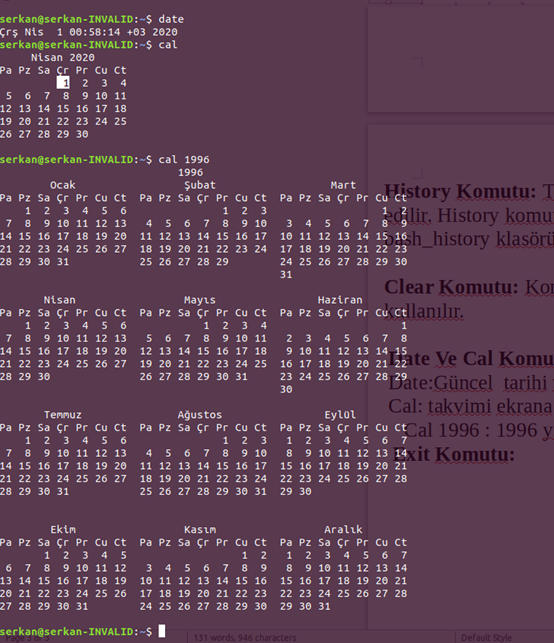Click the 'Ocak' month title
The image size is (554, 643).
point(62,185)
